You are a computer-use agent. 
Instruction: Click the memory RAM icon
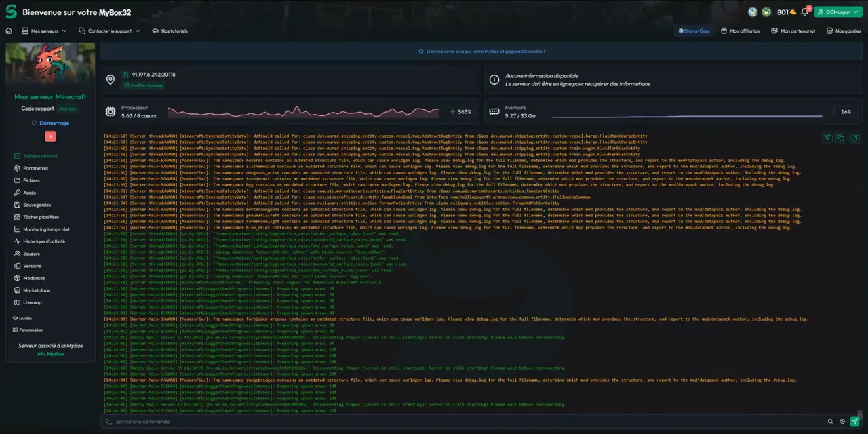[x=494, y=111]
